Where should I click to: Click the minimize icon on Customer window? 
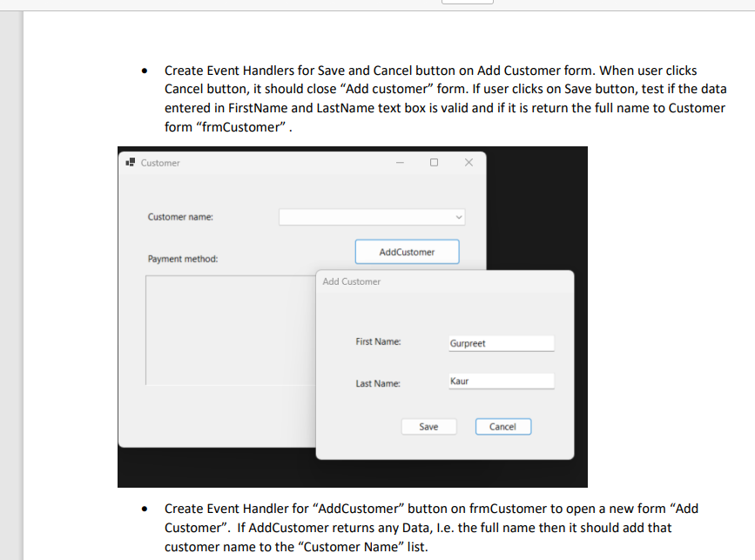[x=400, y=162]
